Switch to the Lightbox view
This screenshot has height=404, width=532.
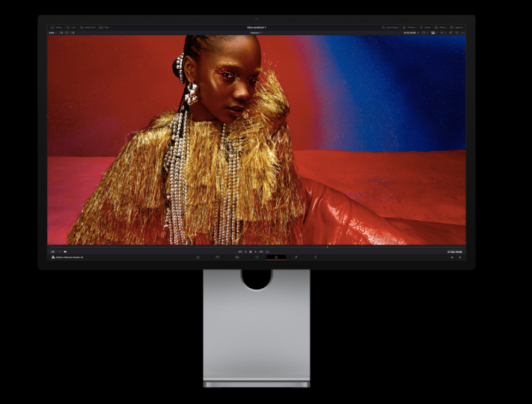pos(457,27)
